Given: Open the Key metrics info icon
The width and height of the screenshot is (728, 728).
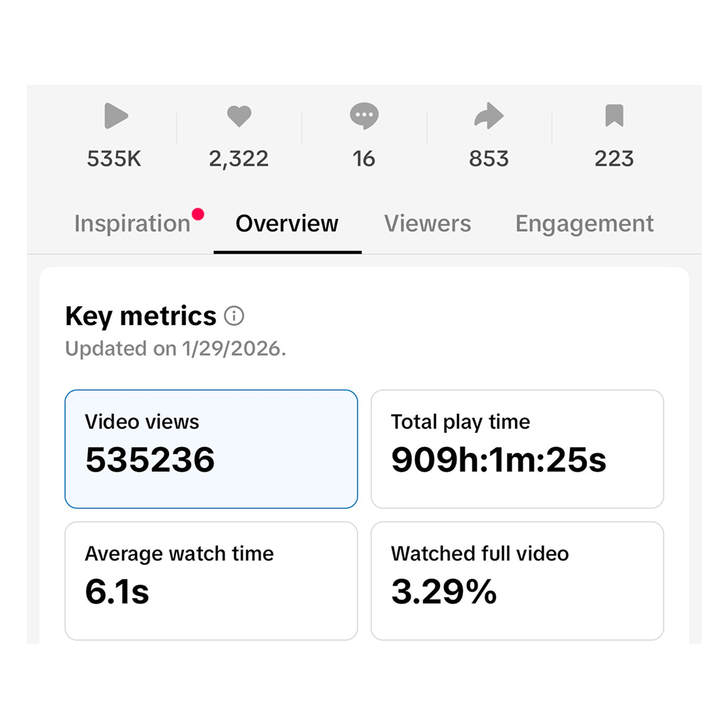Looking at the screenshot, I should pyautogui.click(x=234, y=315).
